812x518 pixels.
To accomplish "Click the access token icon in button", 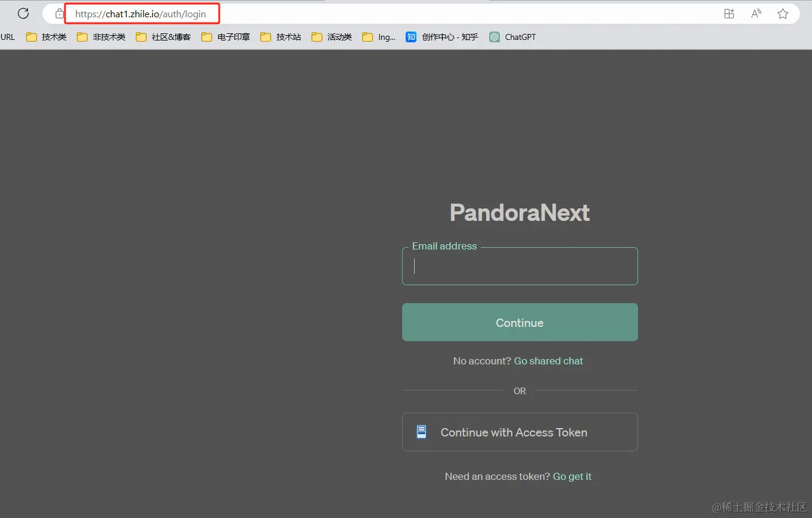I will [422, 432].
